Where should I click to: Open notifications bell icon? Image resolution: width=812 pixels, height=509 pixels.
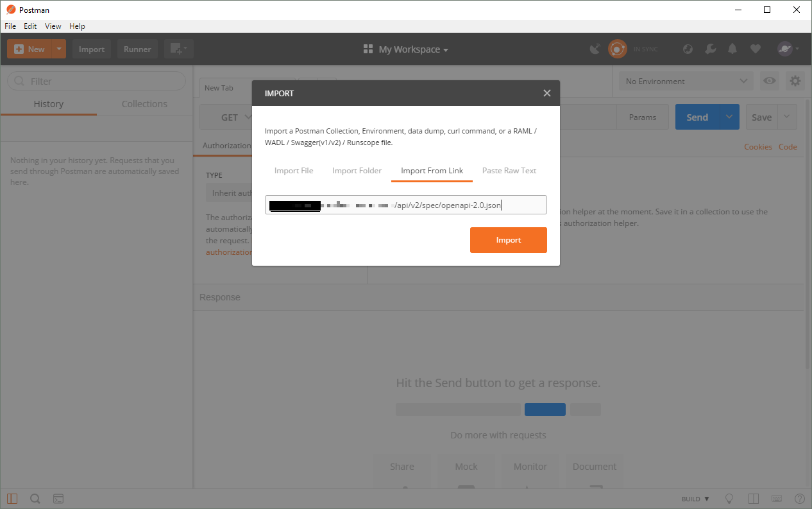pos(732,49)
